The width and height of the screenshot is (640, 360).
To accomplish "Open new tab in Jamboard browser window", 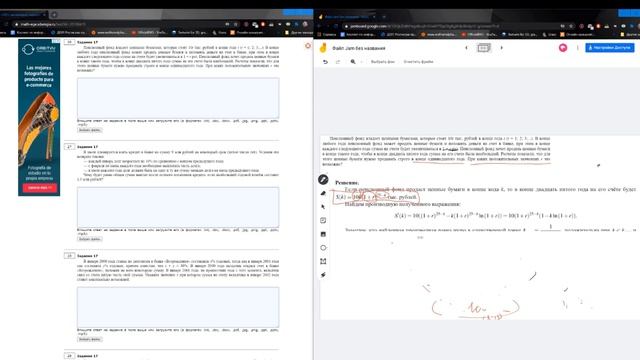I will [384, 17].
